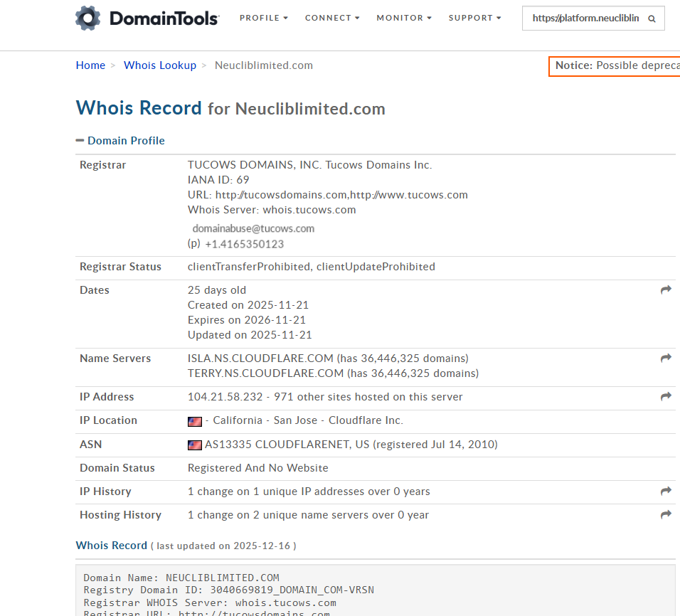Screen dimensions: 680x616
Task: Click the DomainTools gear logo
Action: pos(87,18)
